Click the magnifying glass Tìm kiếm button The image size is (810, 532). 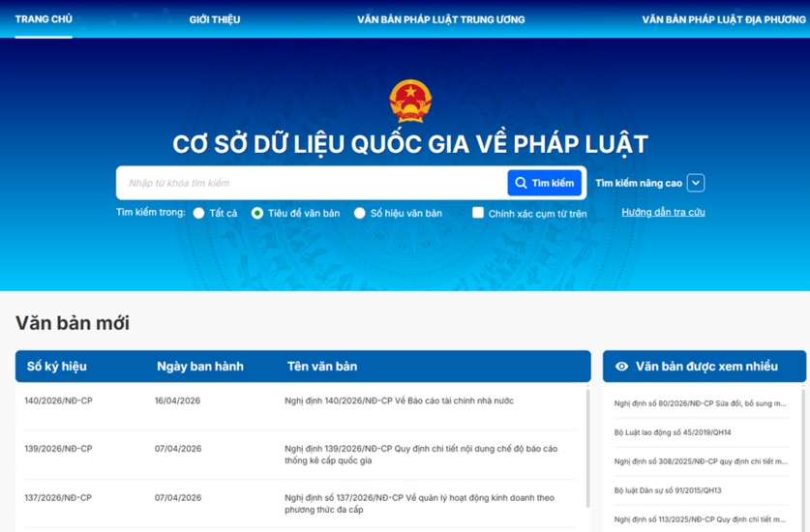point(544,183)
